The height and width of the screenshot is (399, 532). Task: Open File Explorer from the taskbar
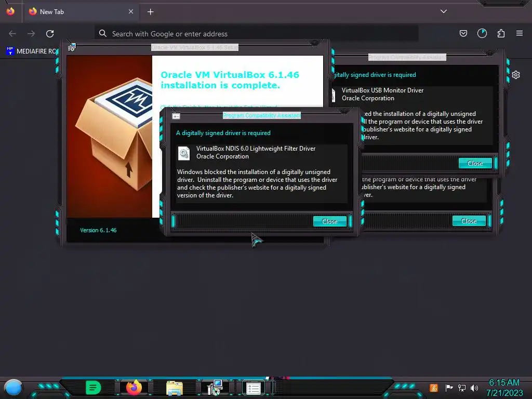[175, 388]
